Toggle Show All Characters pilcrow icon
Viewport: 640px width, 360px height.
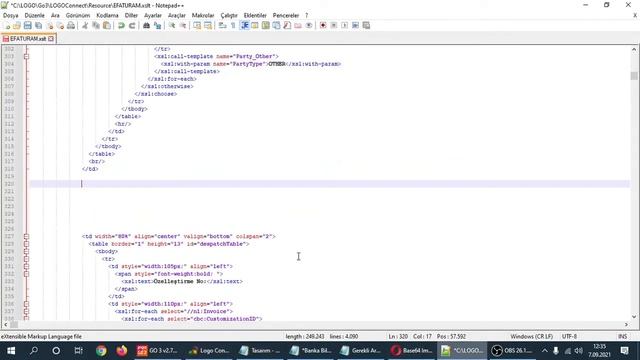click(233, 26)
